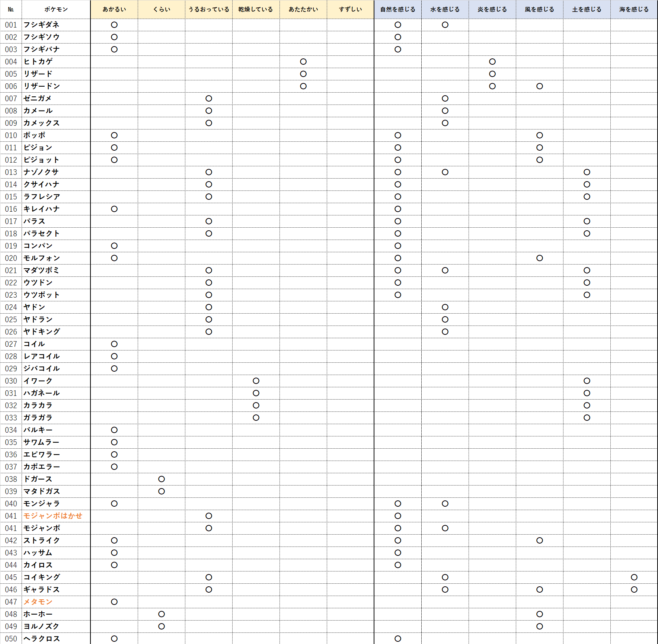Select the ピカチュウ-free row name ゼニガメ
Screen dimensions: 658x644
click(38, 99)
